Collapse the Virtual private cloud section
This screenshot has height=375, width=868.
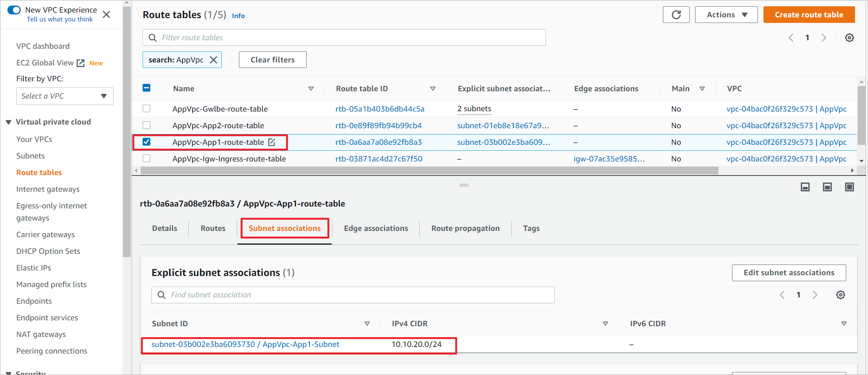8,122
